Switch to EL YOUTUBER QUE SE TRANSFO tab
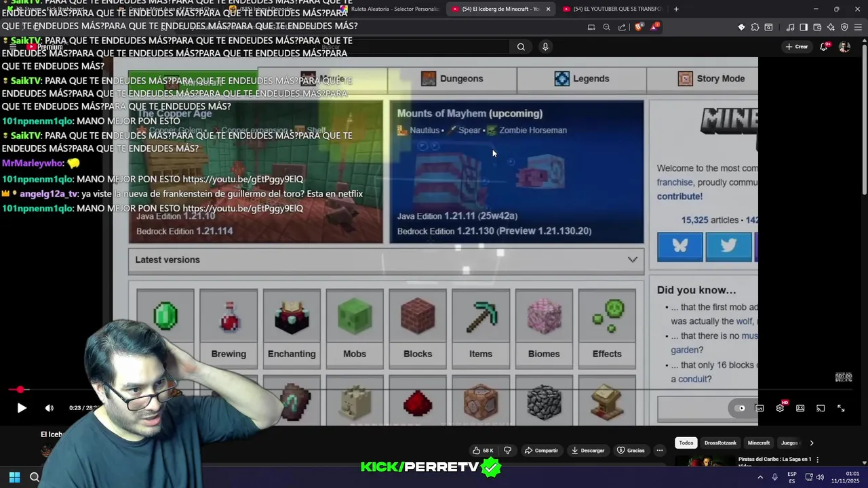 point(614,9)
